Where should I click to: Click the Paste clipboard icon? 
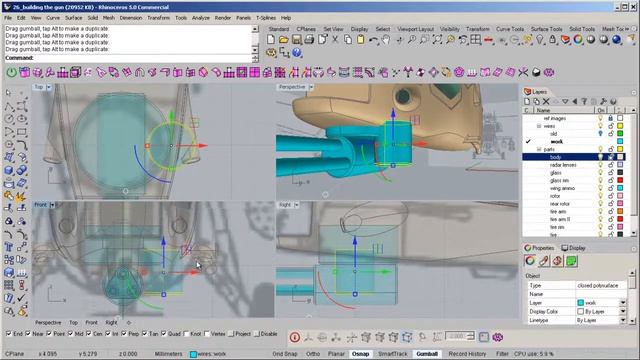coord(360,40)
